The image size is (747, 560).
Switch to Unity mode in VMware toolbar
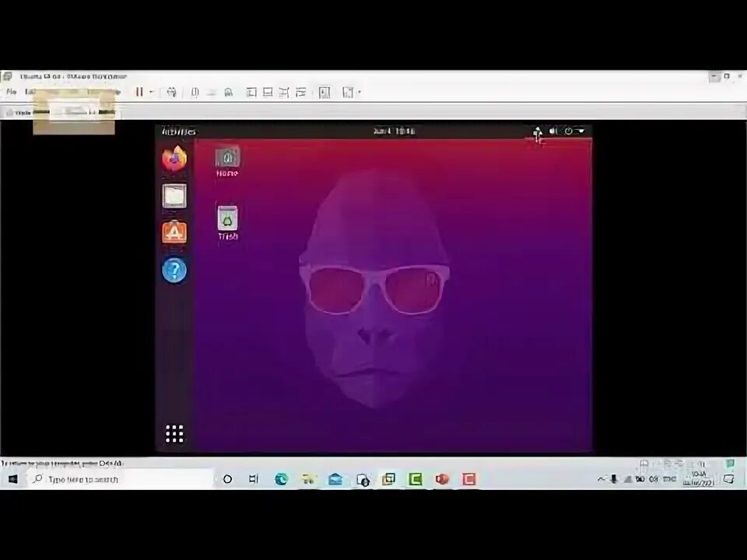click(x=301, y=93)
